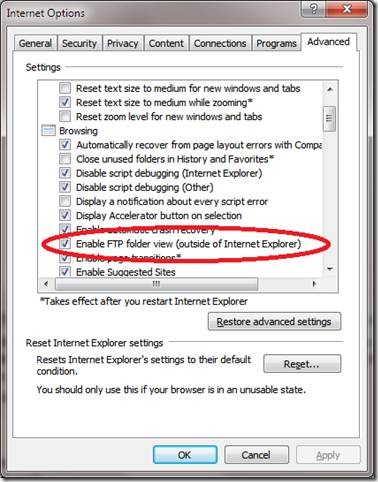
Task: Switch to the Security tab
Action: point(79,43)
